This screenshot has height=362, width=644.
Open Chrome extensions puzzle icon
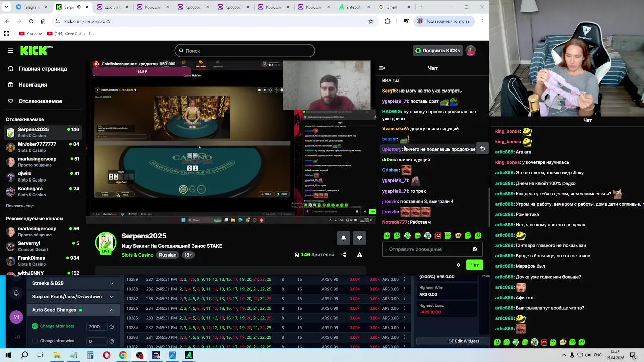[x=388, y=21]
